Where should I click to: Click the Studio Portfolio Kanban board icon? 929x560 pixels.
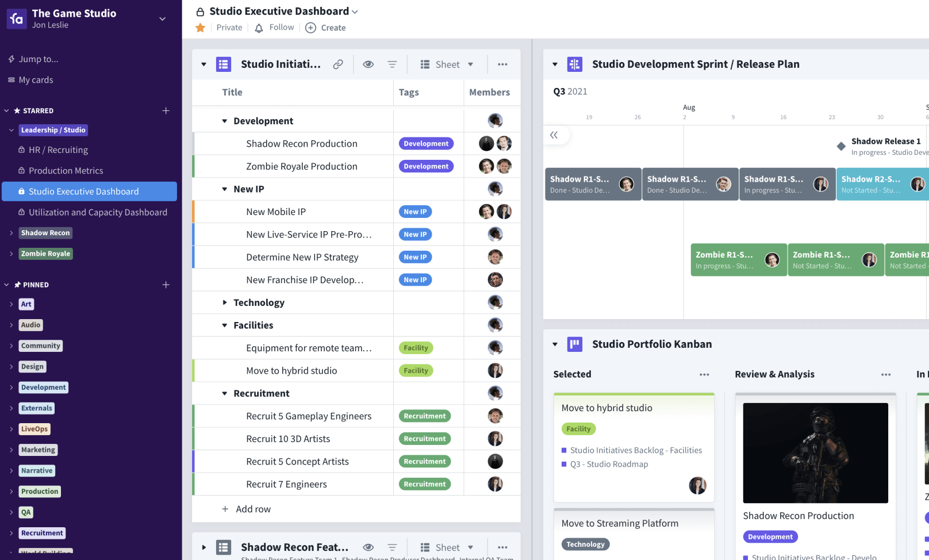575,344
